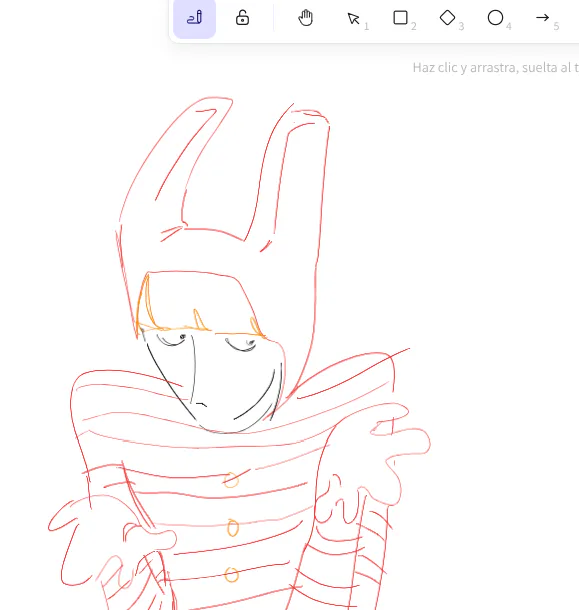Click the character's left eye sketch

(172, 339)
